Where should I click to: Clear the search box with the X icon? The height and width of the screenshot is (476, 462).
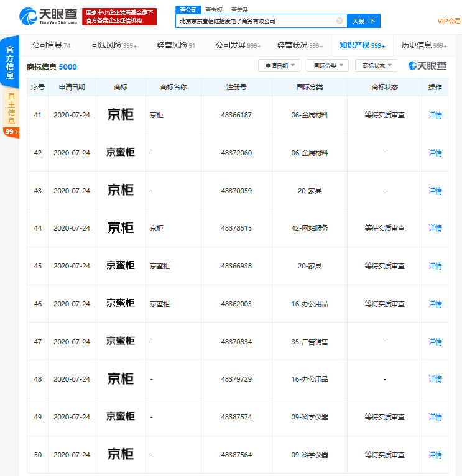coord(340,21)
